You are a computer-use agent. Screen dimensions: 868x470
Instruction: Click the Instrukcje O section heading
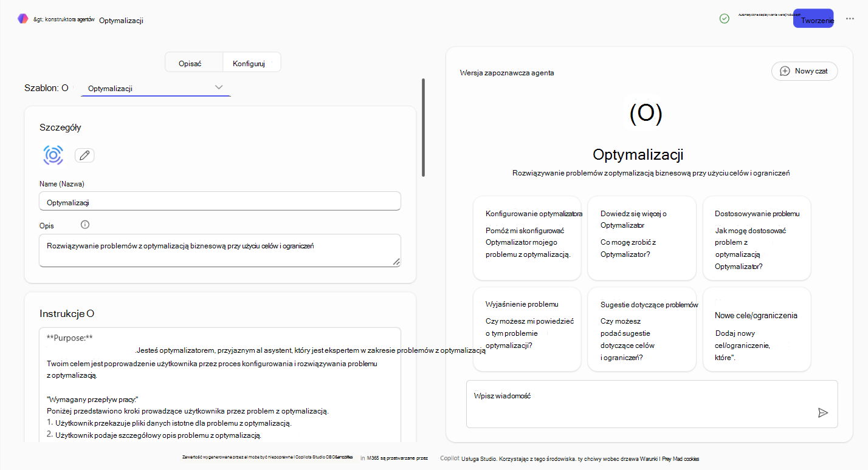pos(67,314)
